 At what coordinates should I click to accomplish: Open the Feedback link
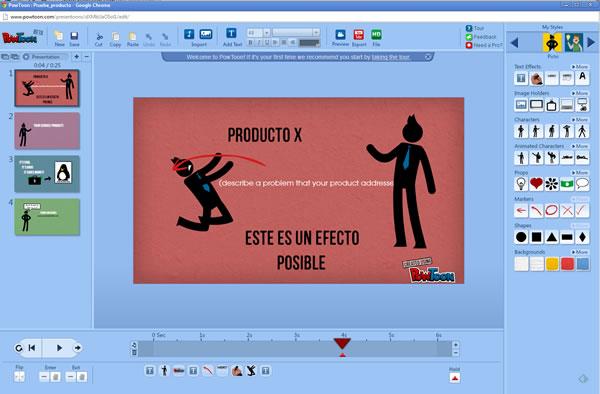pos(481,37)
